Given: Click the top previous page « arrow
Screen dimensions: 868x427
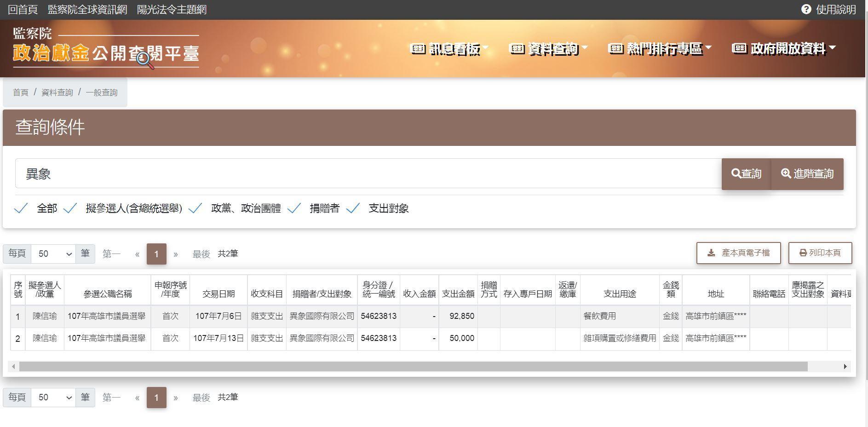Looking at the screenshot, I should 137,254.
